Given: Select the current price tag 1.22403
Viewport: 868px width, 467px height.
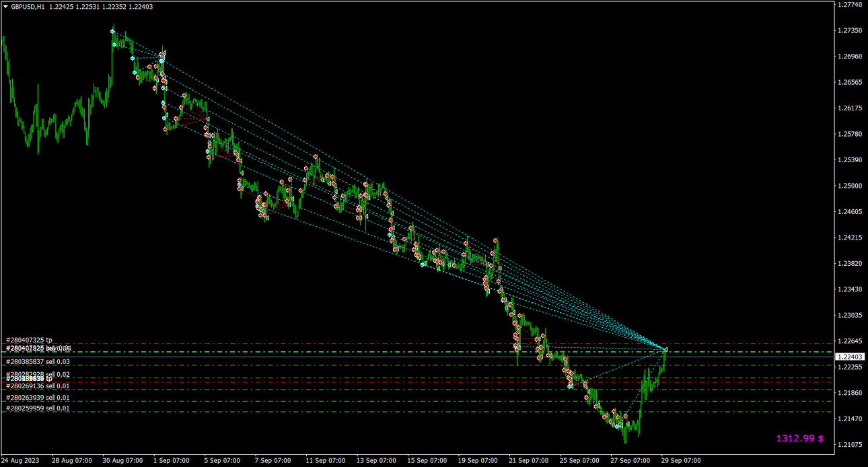Looking at the screenshot, I should tap(851, 357).
